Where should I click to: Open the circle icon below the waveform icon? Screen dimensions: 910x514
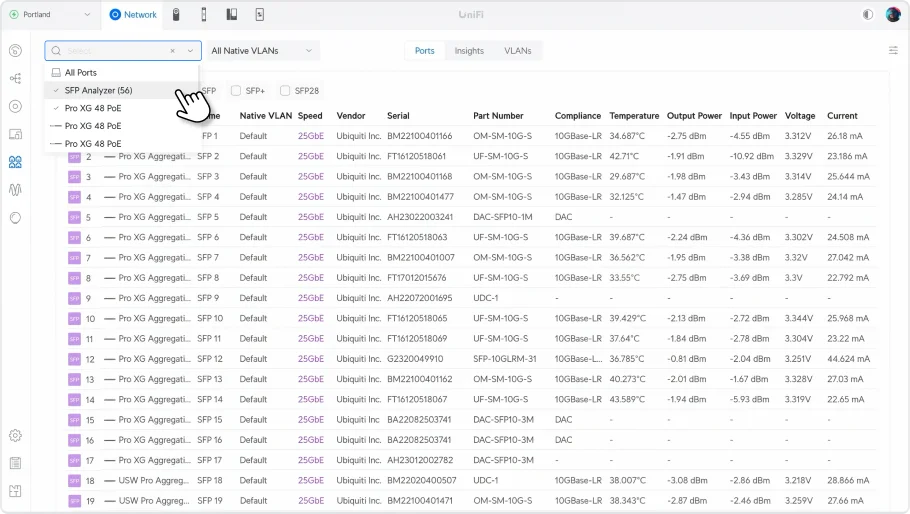click(16, 218)
